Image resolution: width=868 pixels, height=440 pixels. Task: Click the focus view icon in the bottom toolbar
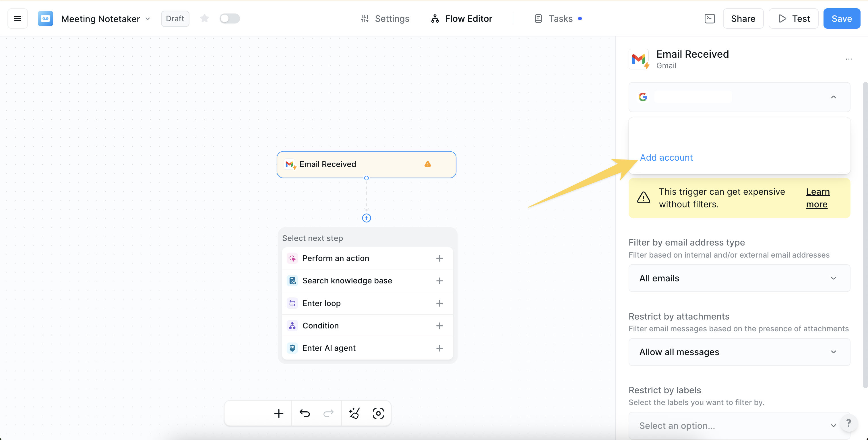[x=378, y=413]
